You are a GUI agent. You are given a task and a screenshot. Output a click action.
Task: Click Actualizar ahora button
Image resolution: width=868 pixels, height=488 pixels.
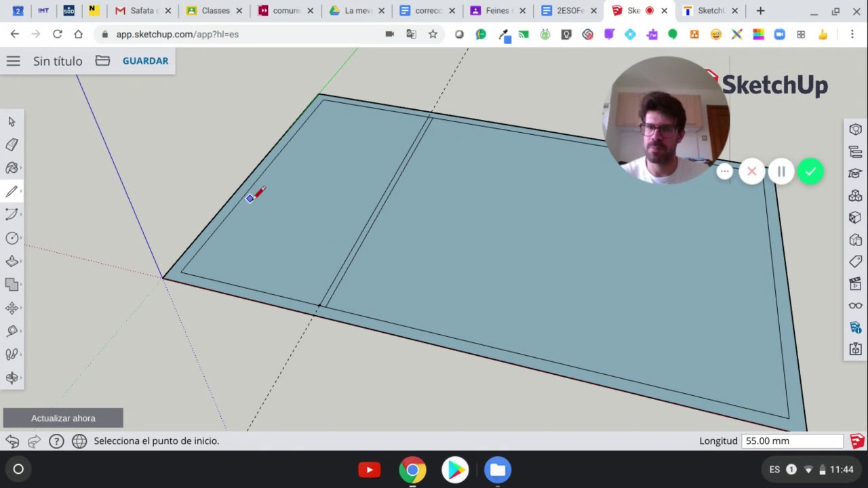click(63, 418)
